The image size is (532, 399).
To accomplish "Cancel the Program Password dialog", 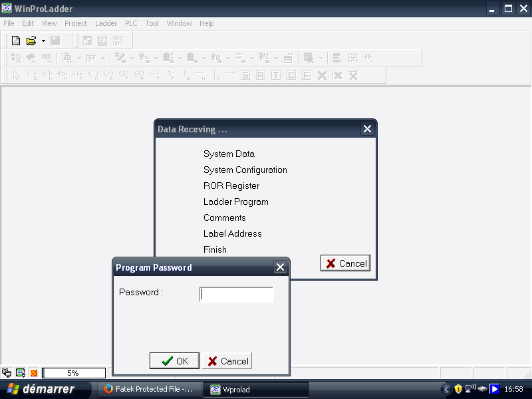I will tap(227, 361).
